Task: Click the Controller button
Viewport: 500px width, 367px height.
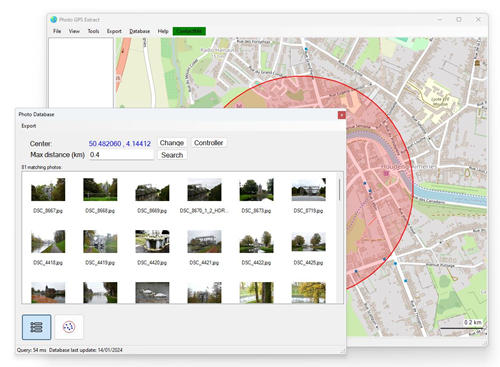Action: [x=209, y=143]
